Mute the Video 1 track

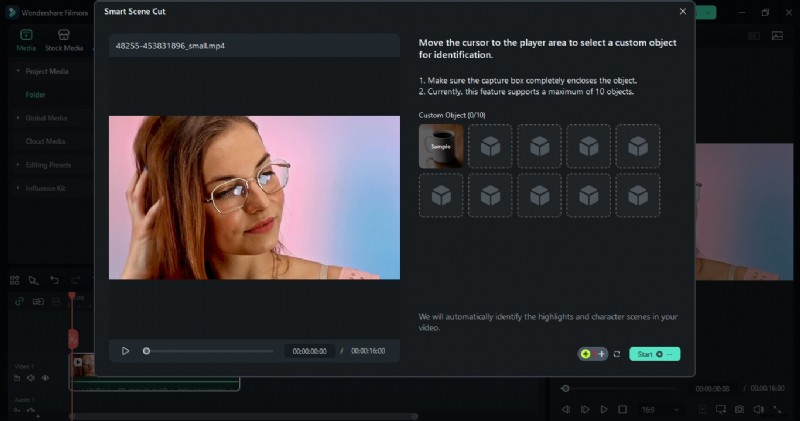click(x=31, y=378)
